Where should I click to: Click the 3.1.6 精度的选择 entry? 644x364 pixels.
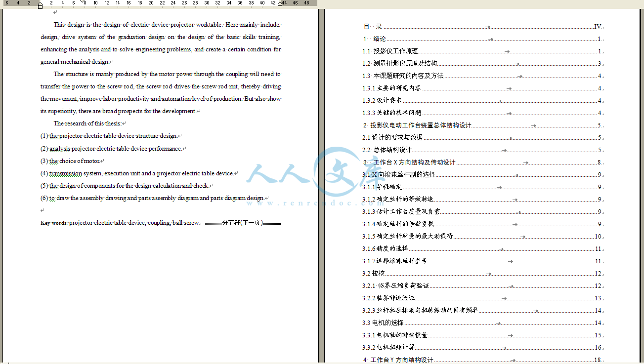click(483, 249)
